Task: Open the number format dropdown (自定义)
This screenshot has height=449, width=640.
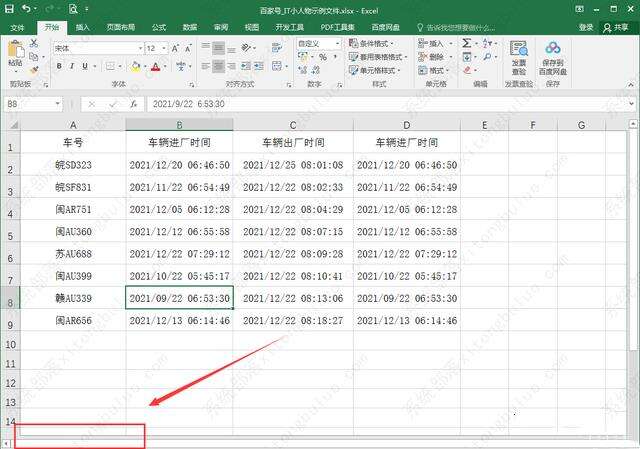Action: tap(338, 43)
